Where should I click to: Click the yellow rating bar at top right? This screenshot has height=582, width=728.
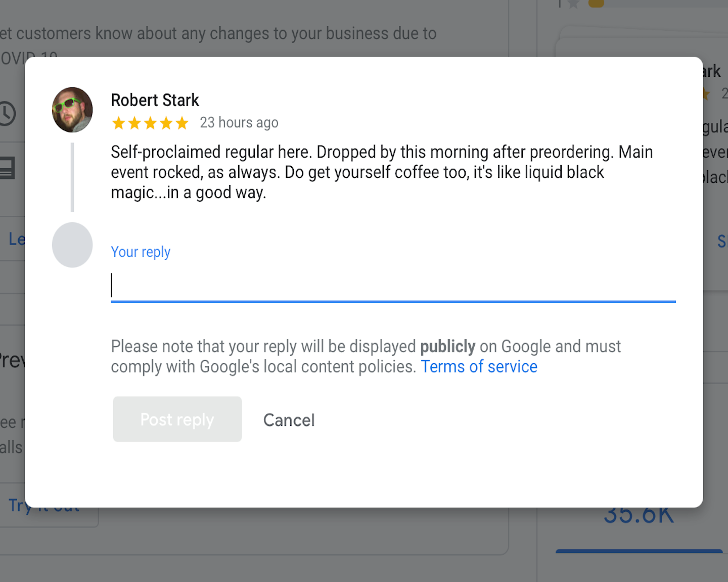tap(597, 4)
